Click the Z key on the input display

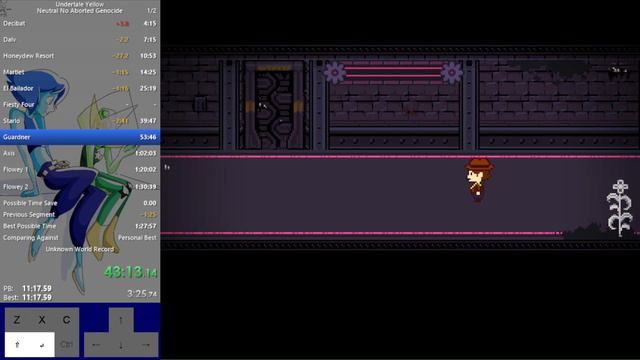[17, 320]
